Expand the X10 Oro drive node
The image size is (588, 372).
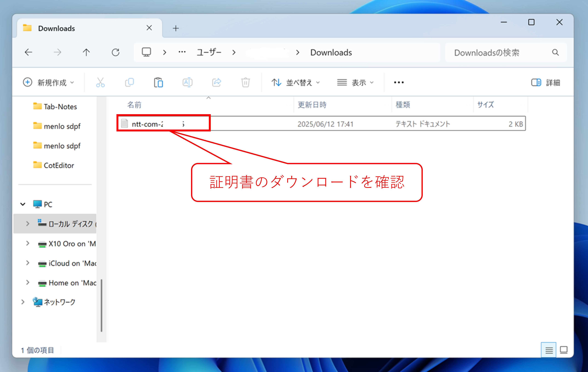(x=28, y=243)
